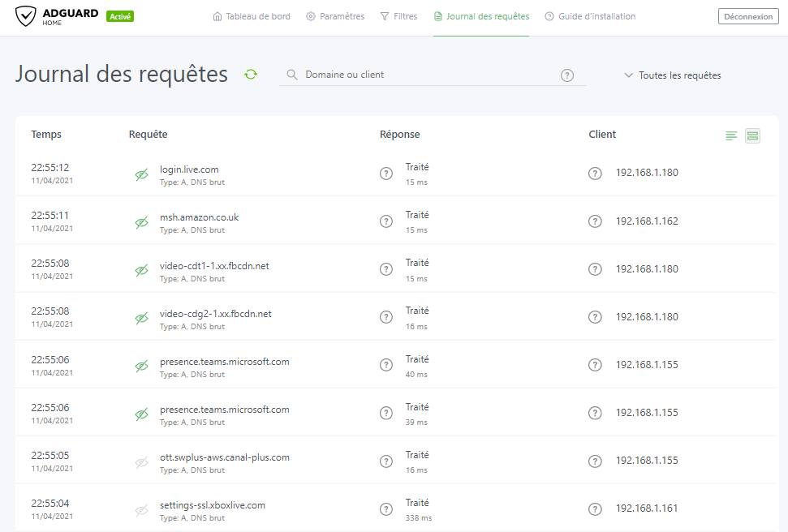Viewport: 788px width, 532px height.
Task: Toggle eye icon for 40 ms presence.teams.microsoft.com
Action: click(142, 367)
